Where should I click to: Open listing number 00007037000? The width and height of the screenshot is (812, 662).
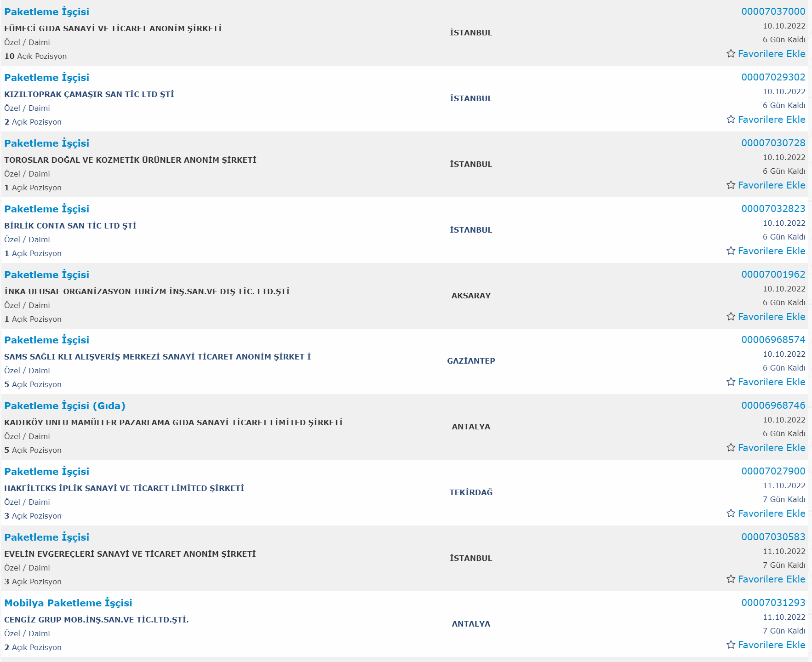773,11
